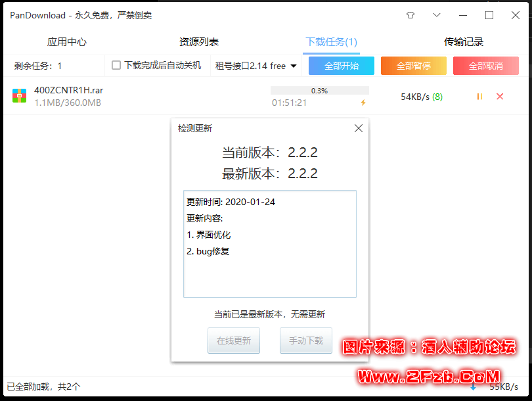Click the 在线更新 button
Image resolution: width=532 pixels, height=401 pixels.
(x=234, y=341)
